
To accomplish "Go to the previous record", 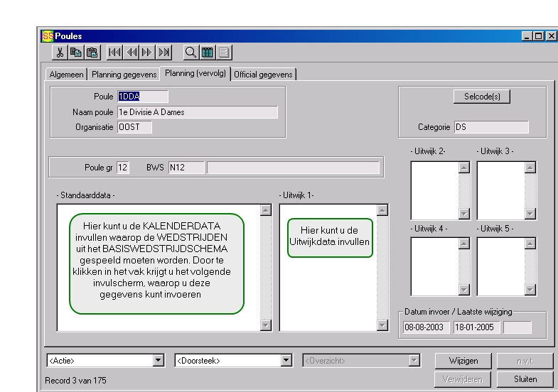I will [131, 52].
